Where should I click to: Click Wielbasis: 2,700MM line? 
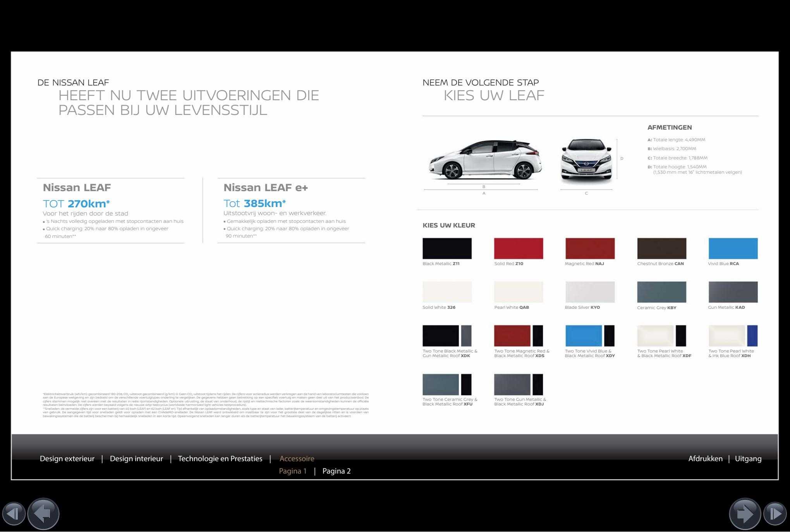(x=671, y=149)
